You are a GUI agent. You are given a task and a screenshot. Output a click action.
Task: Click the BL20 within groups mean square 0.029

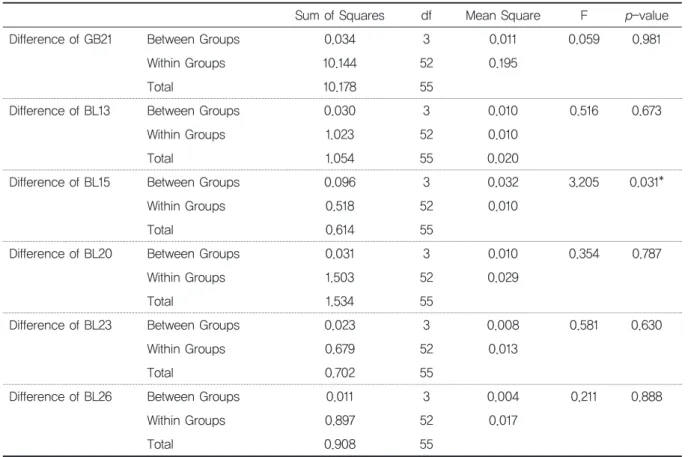(503, 278)
